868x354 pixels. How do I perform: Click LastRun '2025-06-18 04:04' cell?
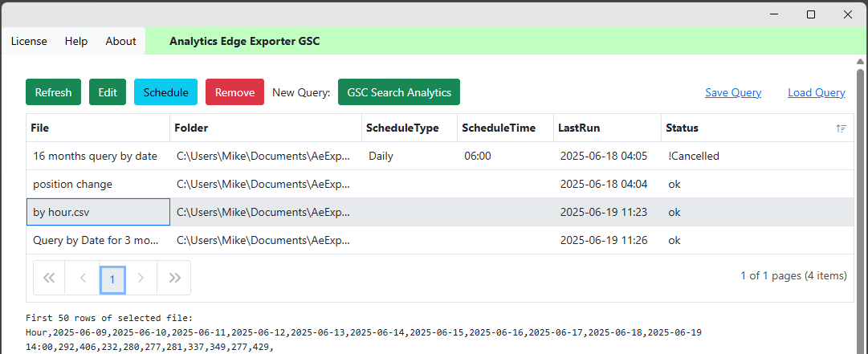click(607, 184)
